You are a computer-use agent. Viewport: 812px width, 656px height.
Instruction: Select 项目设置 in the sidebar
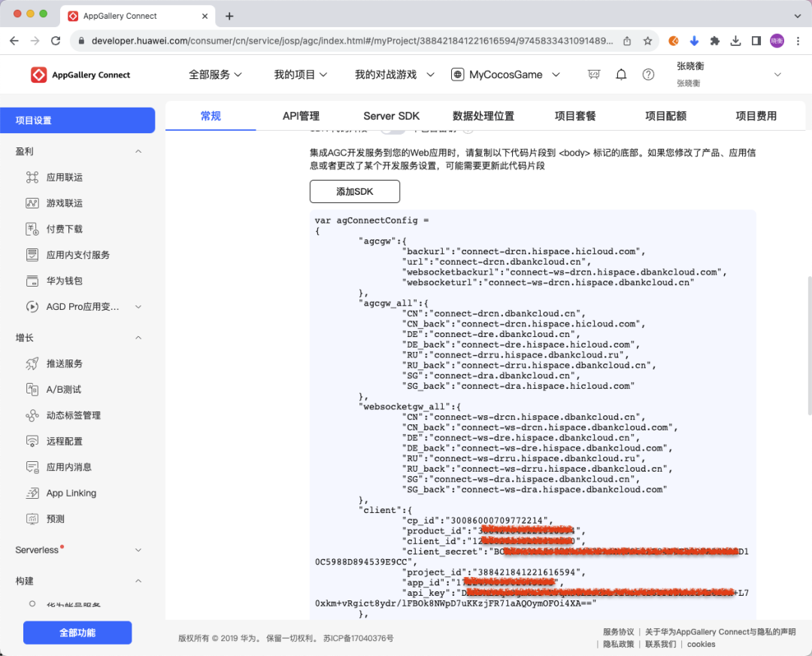(x=77, y=120)
